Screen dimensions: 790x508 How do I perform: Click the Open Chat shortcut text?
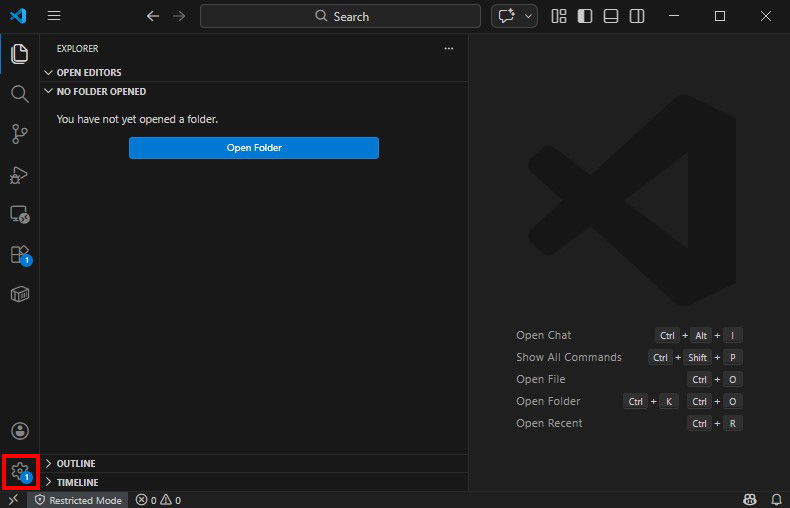pos(544,335)
